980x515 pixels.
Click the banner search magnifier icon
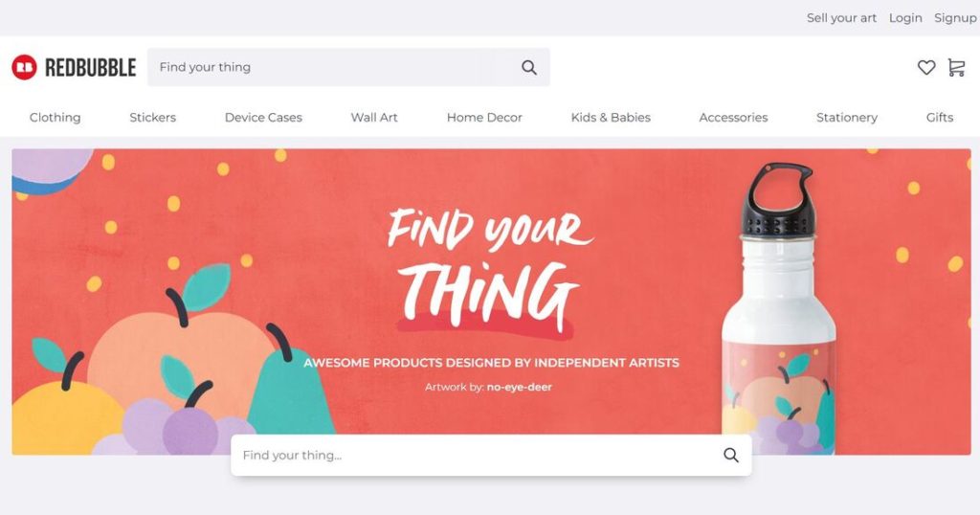point(730,455)
